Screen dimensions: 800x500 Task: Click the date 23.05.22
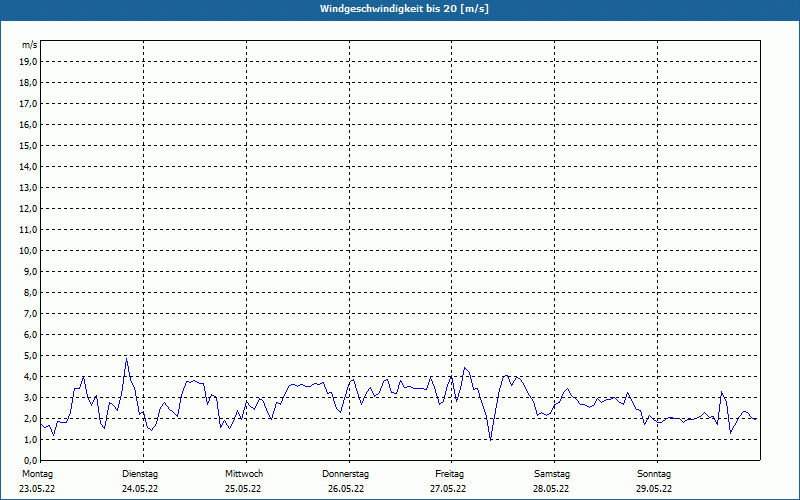tap(37, 489)
